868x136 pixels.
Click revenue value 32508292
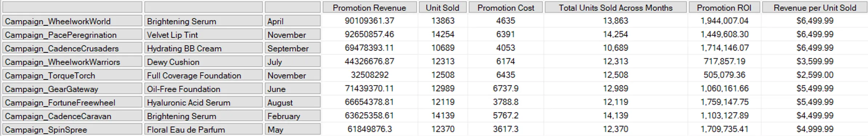point(369,75)
